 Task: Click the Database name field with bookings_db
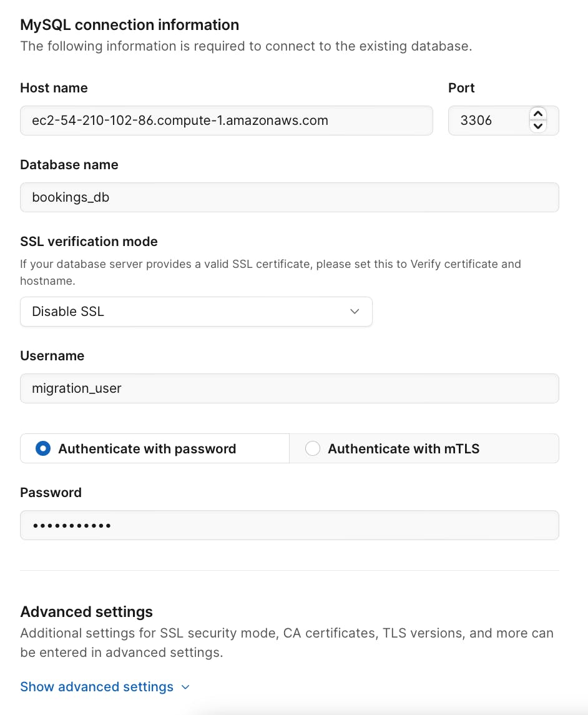click(x=289, y=197)
